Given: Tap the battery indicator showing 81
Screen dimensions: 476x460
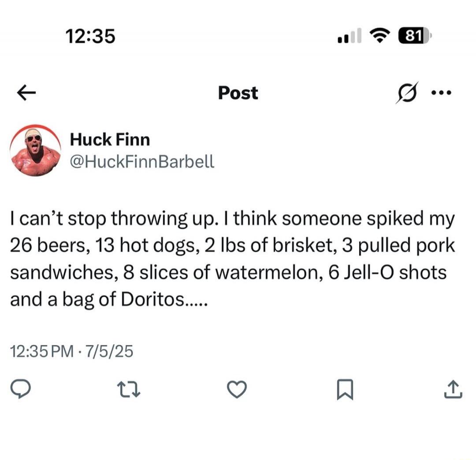Looking at the screenshot, I should click(x=411, y=36).
